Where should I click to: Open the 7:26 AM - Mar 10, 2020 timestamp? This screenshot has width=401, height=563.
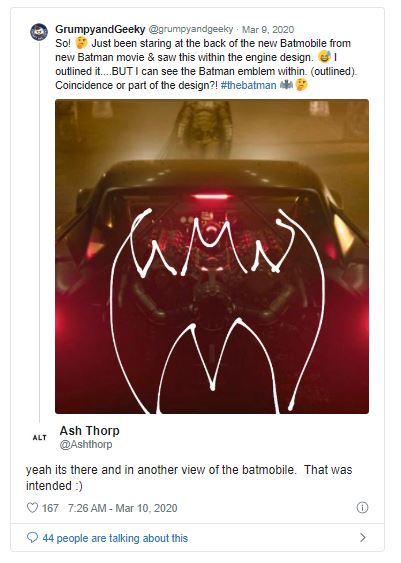[122, 508]
